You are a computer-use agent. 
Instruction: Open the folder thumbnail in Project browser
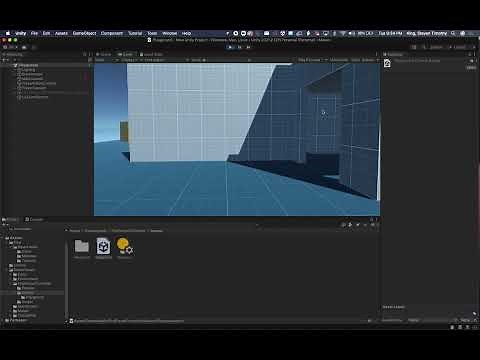pos(82,247)
